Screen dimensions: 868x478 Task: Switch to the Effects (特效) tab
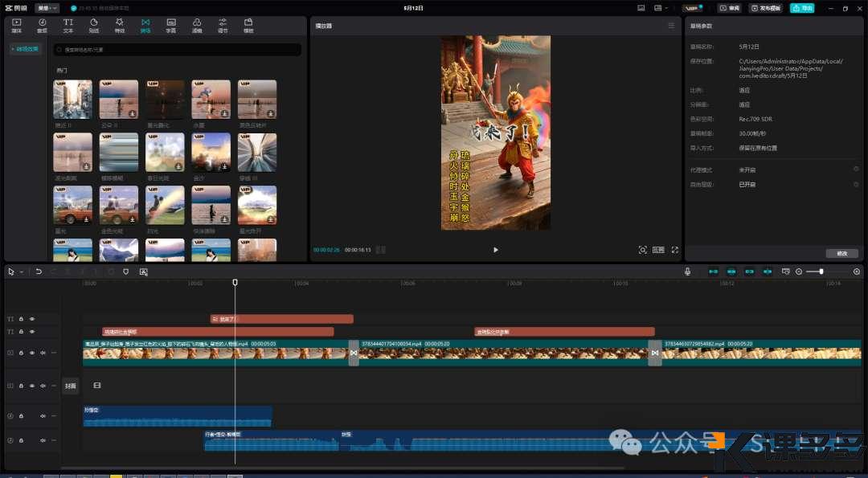(120, 25)
